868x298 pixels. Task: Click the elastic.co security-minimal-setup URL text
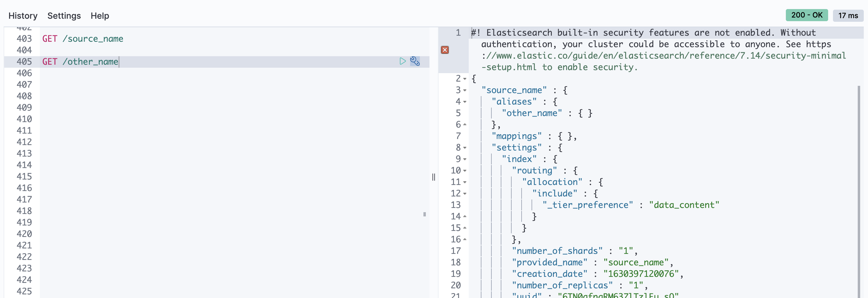click(x=664, y=61)
